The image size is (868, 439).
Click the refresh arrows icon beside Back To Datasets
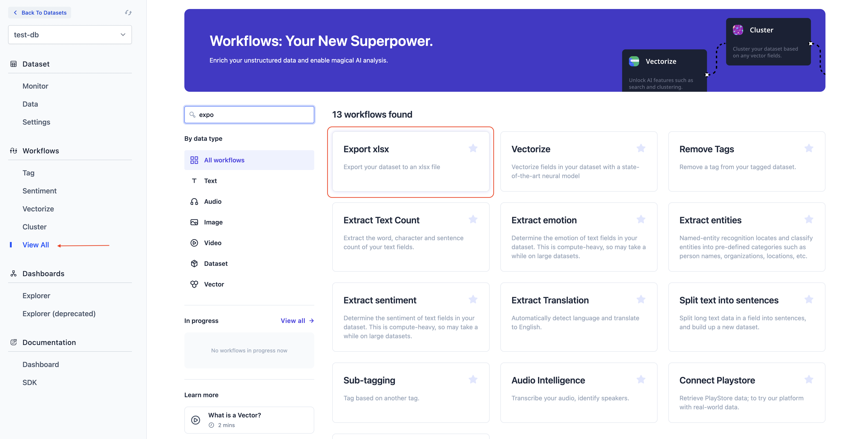click(x=128, y=12)
